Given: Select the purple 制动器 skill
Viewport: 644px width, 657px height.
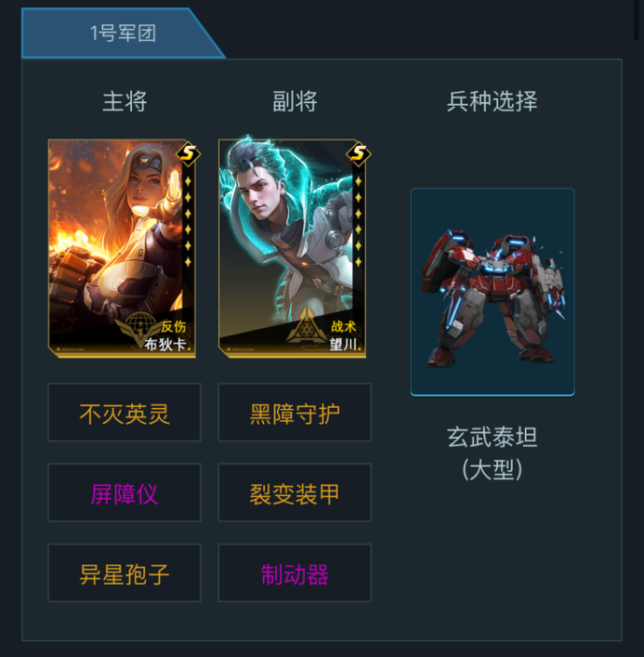Looking at the screenshot, I should point(295,573).
